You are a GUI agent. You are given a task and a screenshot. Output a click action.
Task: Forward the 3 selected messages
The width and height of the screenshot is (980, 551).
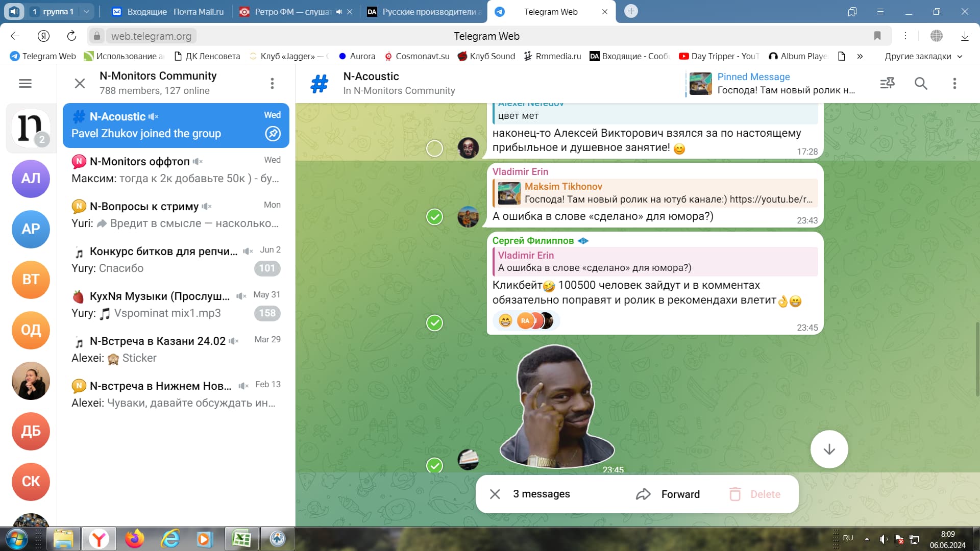[x=668, y=494]
